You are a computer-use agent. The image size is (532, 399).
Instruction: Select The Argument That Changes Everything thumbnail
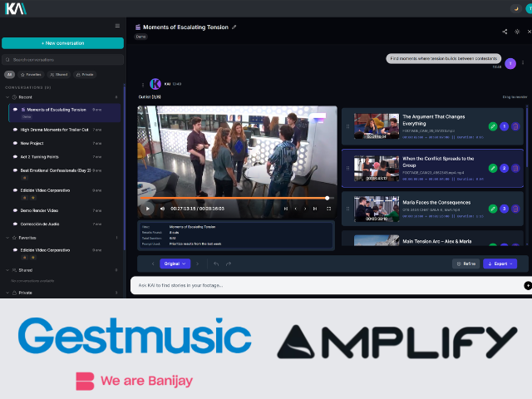(x=377, y=126)
